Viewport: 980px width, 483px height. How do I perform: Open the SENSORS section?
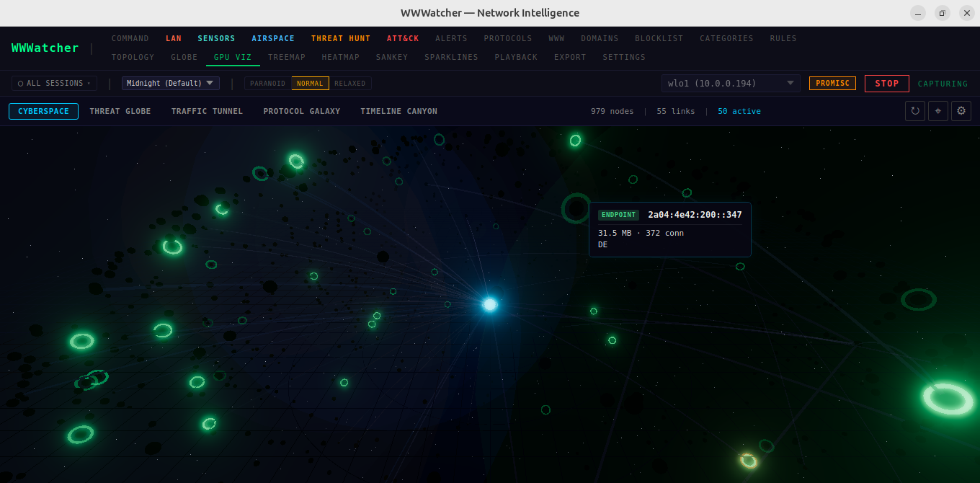[x=217, y=38]
